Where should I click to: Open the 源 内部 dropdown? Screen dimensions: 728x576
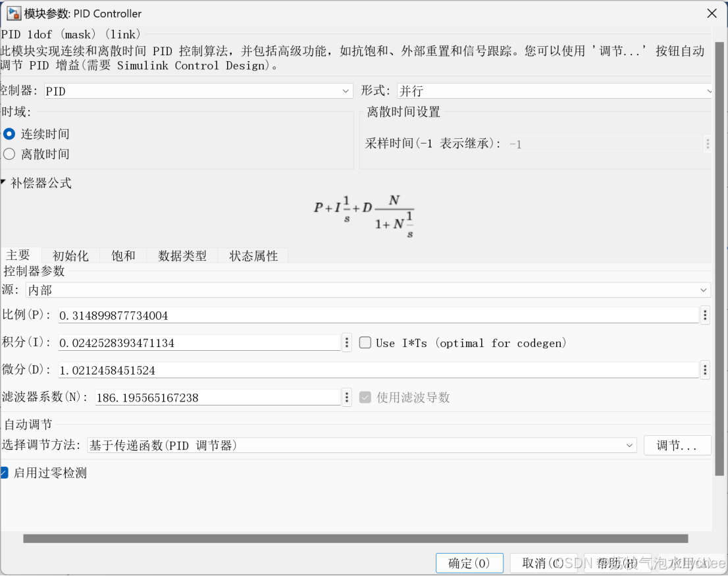[x=368, y=290]
